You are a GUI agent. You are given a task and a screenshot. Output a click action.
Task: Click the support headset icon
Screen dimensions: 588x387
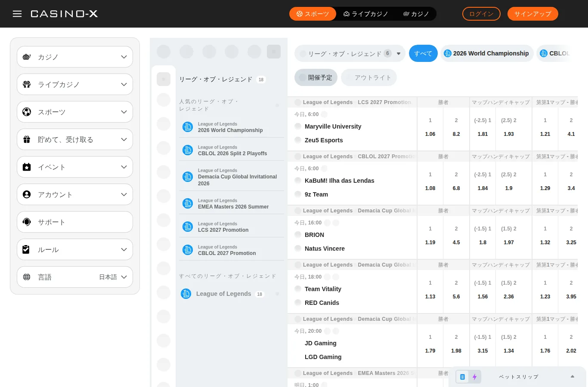pyautogui.click(x=27, y=222)
